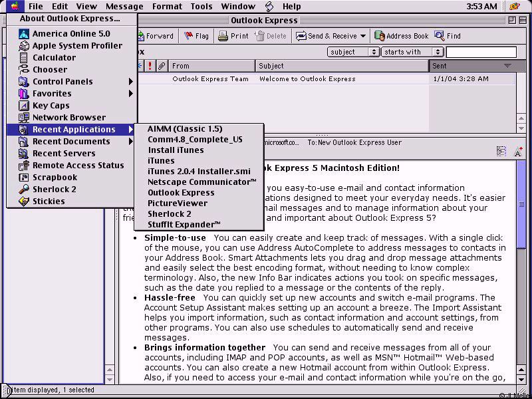Click the message body scrollbar thumb
532x399 pixels.
(521, 205)
